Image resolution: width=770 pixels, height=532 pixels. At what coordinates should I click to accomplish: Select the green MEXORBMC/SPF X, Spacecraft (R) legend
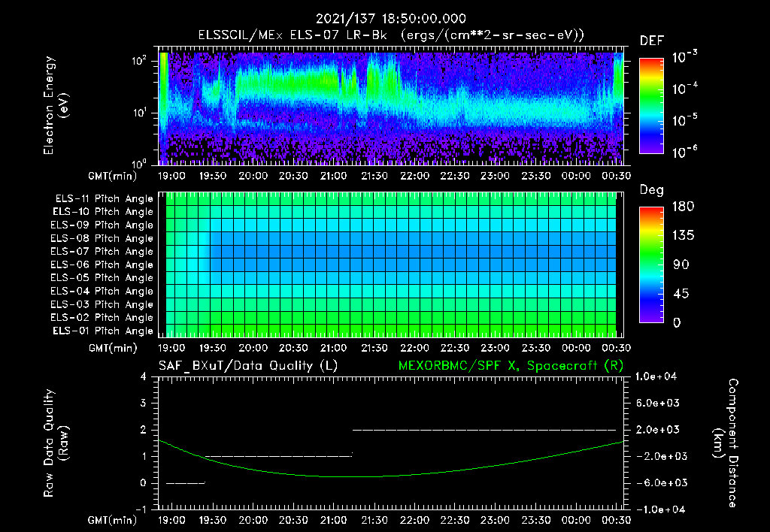[x=511, y=366]
